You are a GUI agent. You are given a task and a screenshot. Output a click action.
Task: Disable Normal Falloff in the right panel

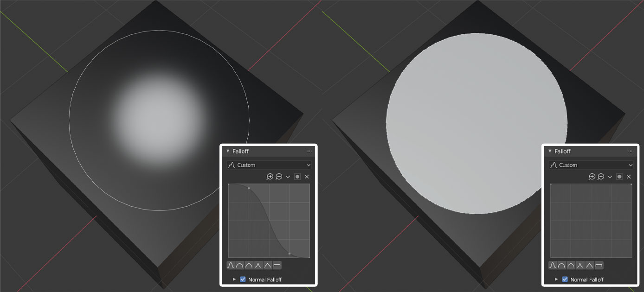tap(565, 279)
